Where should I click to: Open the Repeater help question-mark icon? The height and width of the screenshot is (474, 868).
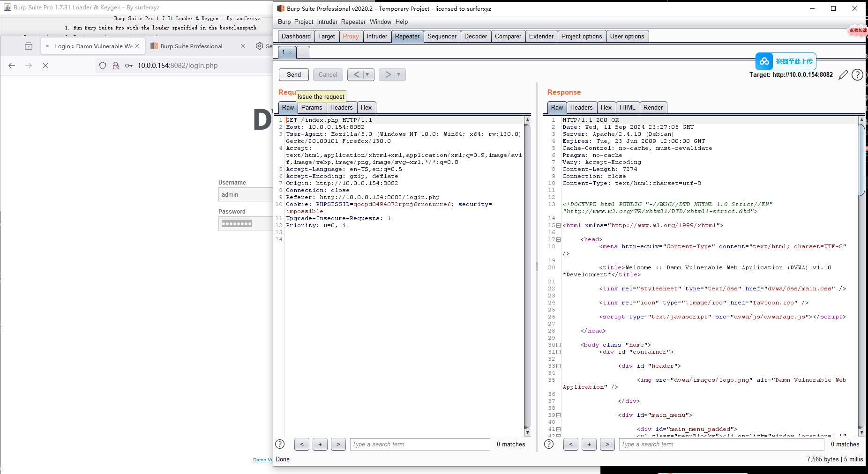[x=857, y=75]
